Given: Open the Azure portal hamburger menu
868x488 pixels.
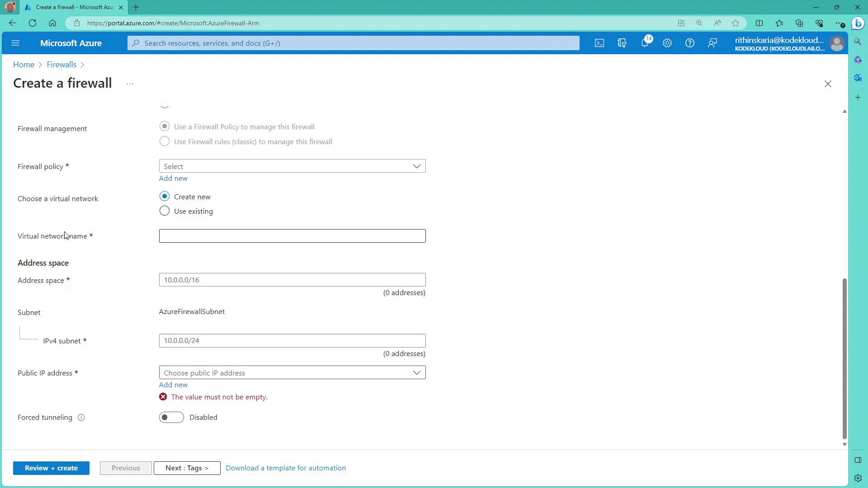Looking at the screenshot, I should point(15,43).
